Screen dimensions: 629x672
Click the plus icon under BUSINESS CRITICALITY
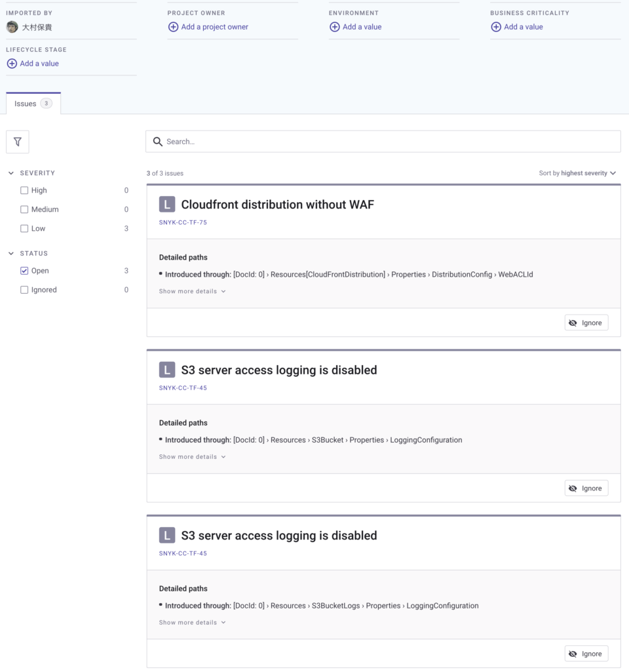click(496, 27)
